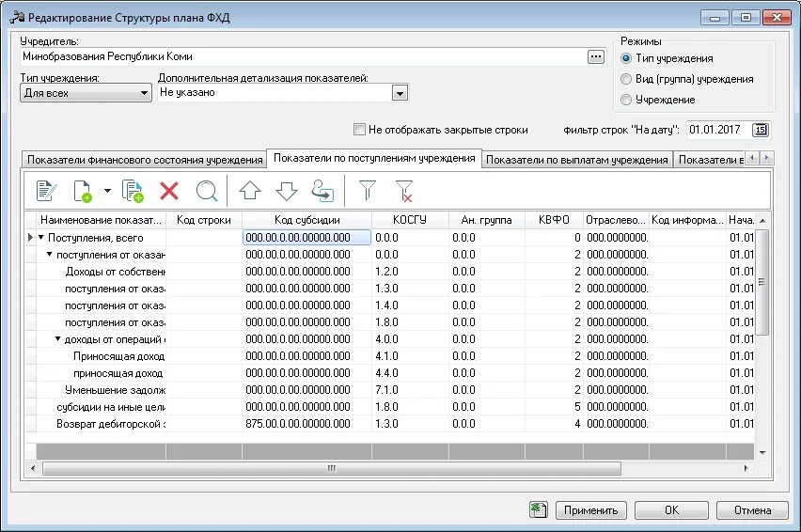
Task: Click the Применить button
Action: (x=591, y=510)
